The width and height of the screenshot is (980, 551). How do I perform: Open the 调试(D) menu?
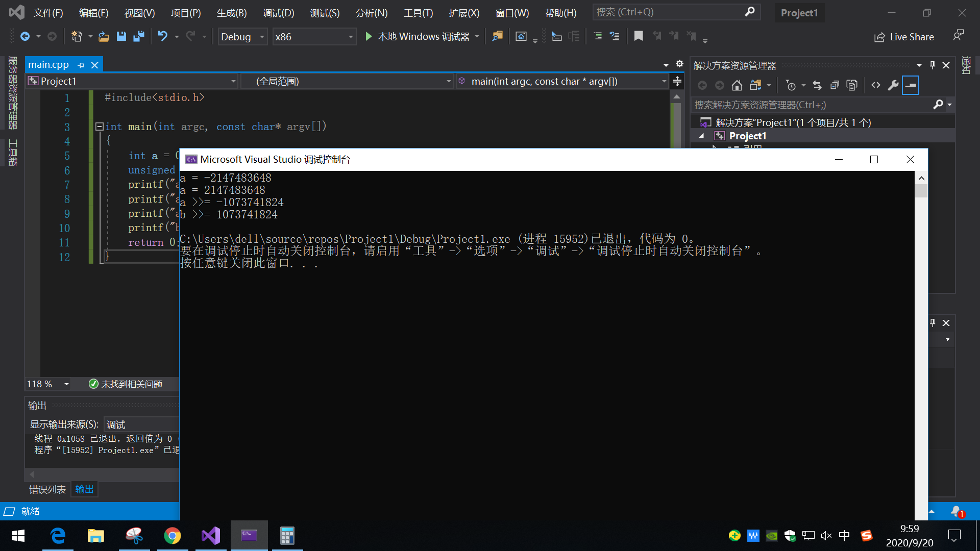click(278, 13)
